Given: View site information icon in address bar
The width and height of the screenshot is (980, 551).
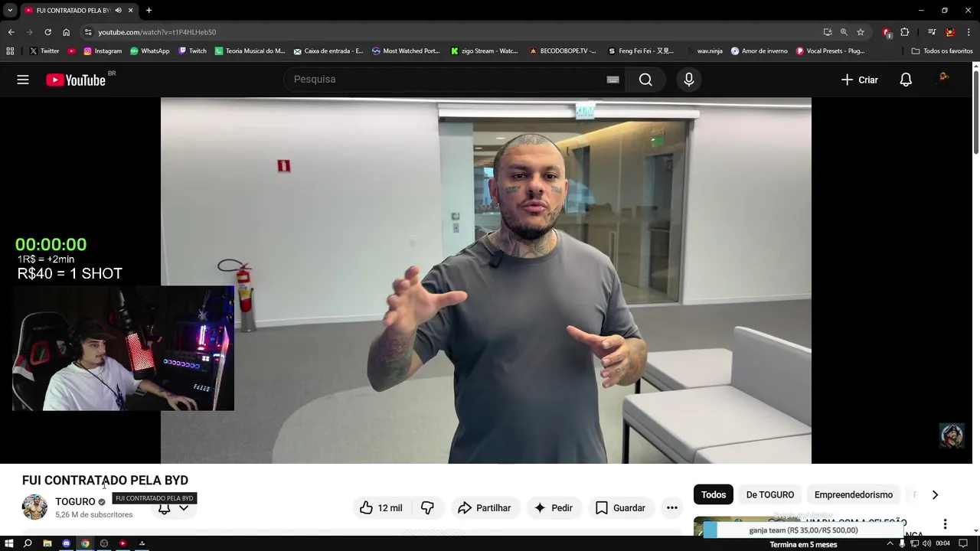Looking at the screenshot, I should 88,32.
